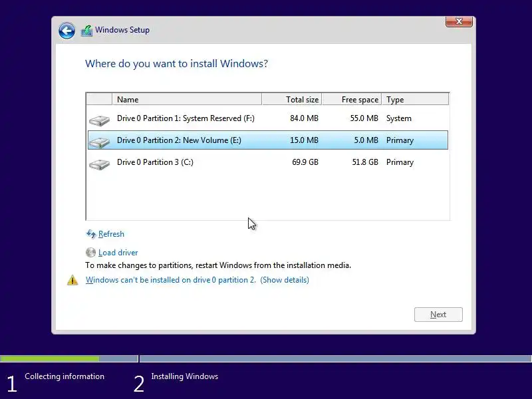532x399 pixels.
Task: Click the drive icon for New Volume (E:)
Action: pyautogui.click(x=99, y=142)
